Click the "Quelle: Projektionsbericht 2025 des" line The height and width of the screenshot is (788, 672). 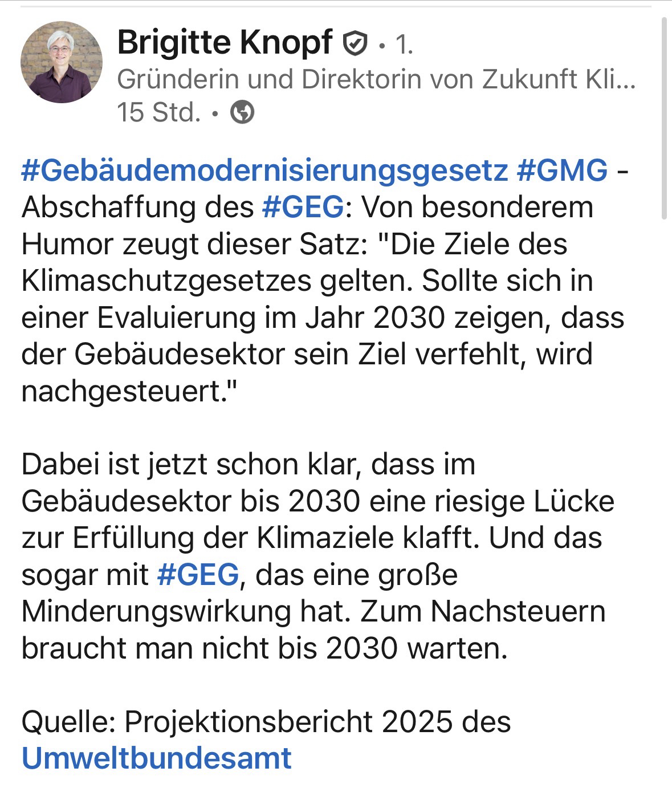click(x=266, y=721)
